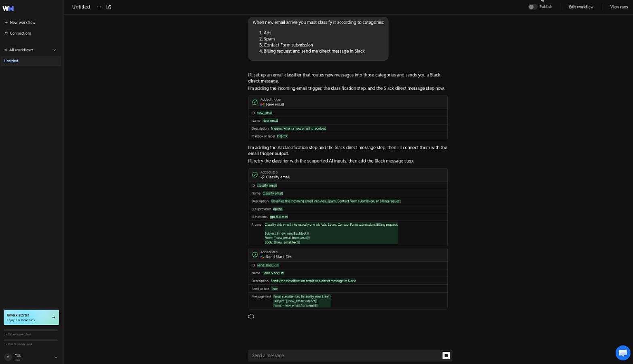Click the classify_email ID value
633x364 pixels.
tap(267, 186)
